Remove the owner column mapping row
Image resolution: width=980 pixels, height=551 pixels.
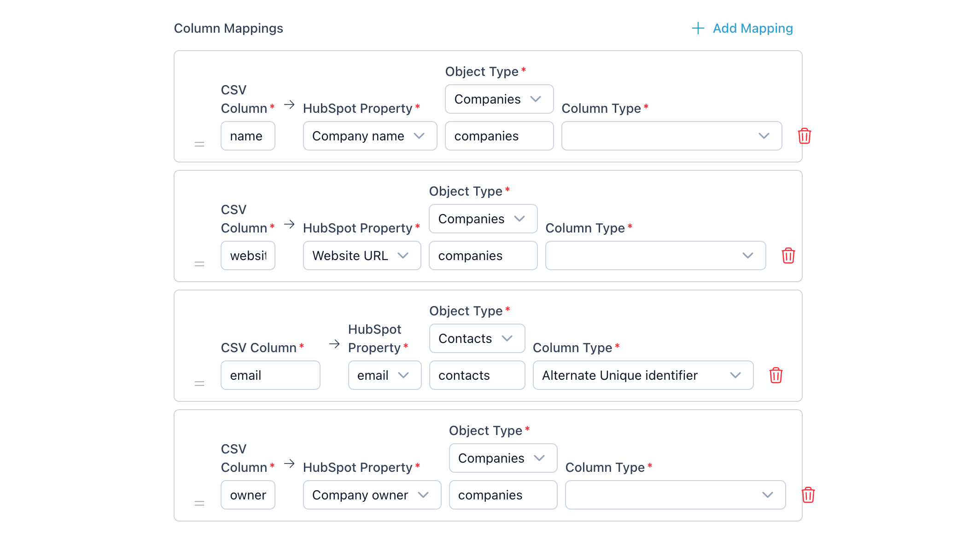[x=808, y=495]
